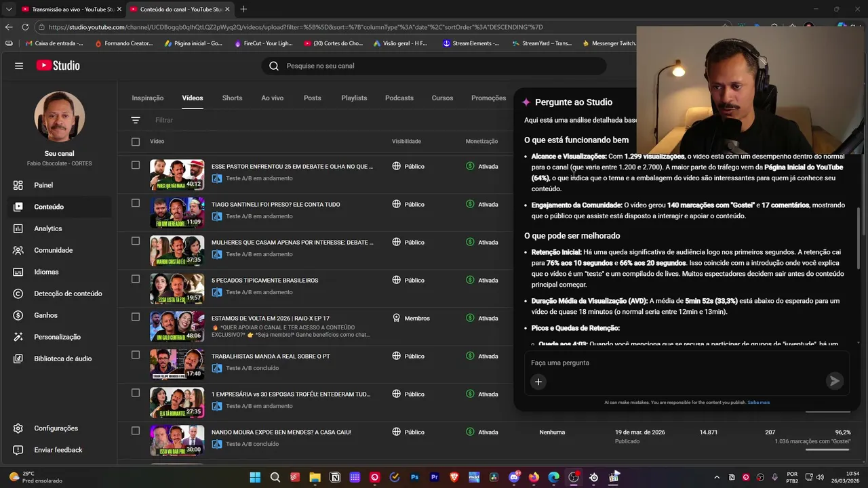Open Detecção de conteúdo in the sidebar
The image size is (868, 488).
point(58,293)
